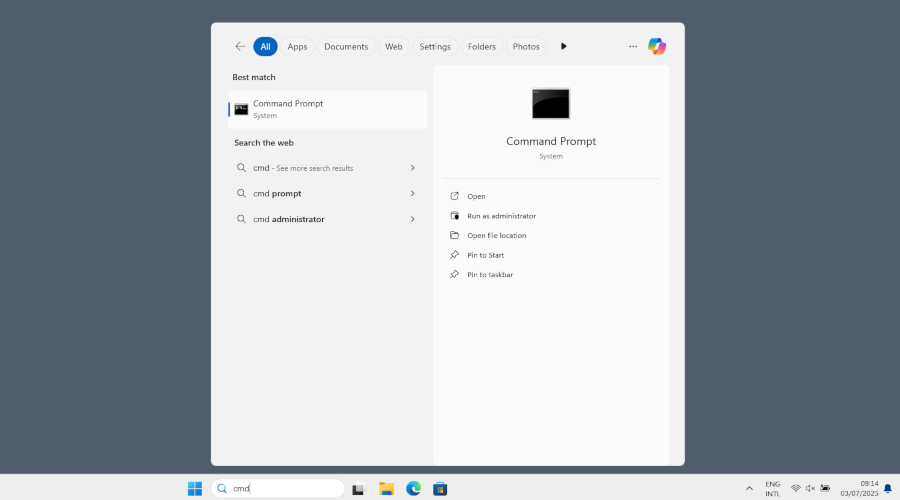Launch Microsoft Edge from the taskbar
This screenshot has width=900, height=500.
413,489
